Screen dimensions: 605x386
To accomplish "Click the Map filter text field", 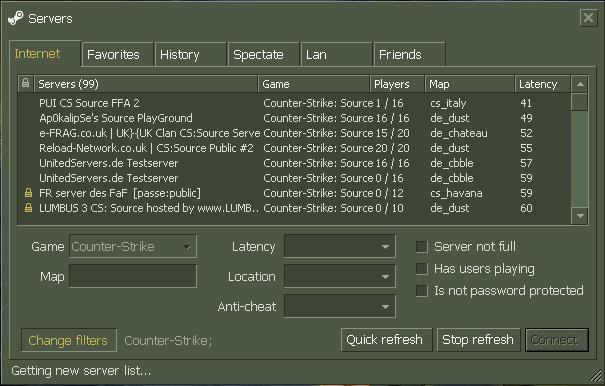I will point(133,276).
